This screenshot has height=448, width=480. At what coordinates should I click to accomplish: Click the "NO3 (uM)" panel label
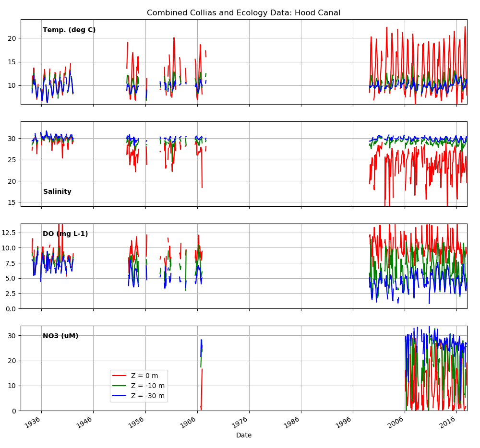click(60, 336)
